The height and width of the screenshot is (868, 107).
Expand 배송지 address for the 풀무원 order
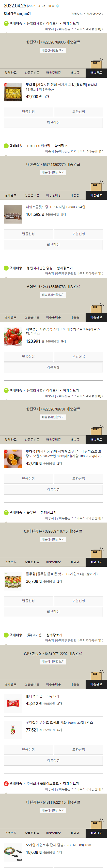click(74, 518)
